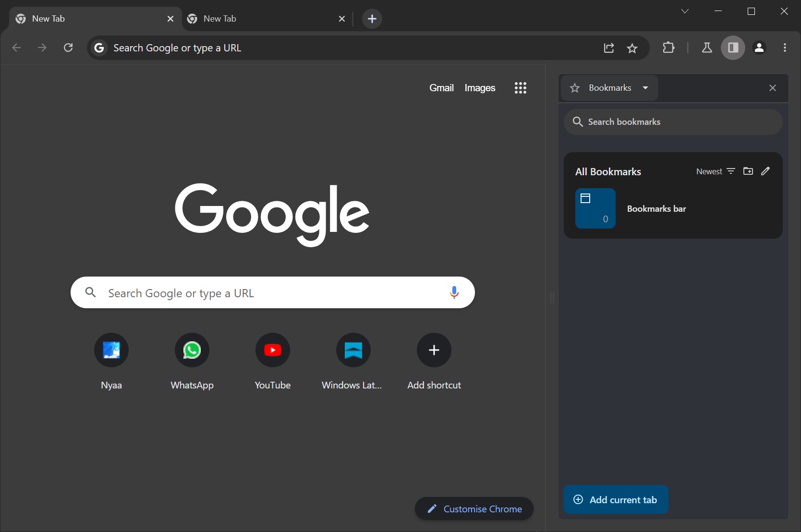The image size is (801, 532).
Task: Click the Search bookmarks field
Action: point(673,122)
